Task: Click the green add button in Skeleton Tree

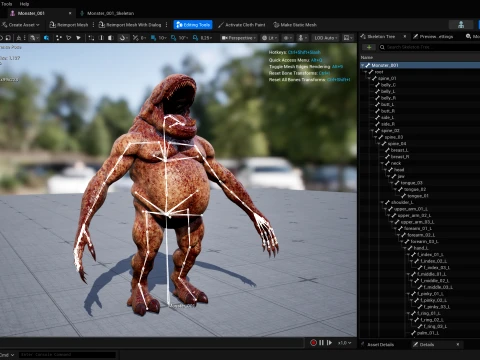Action: 369,47
